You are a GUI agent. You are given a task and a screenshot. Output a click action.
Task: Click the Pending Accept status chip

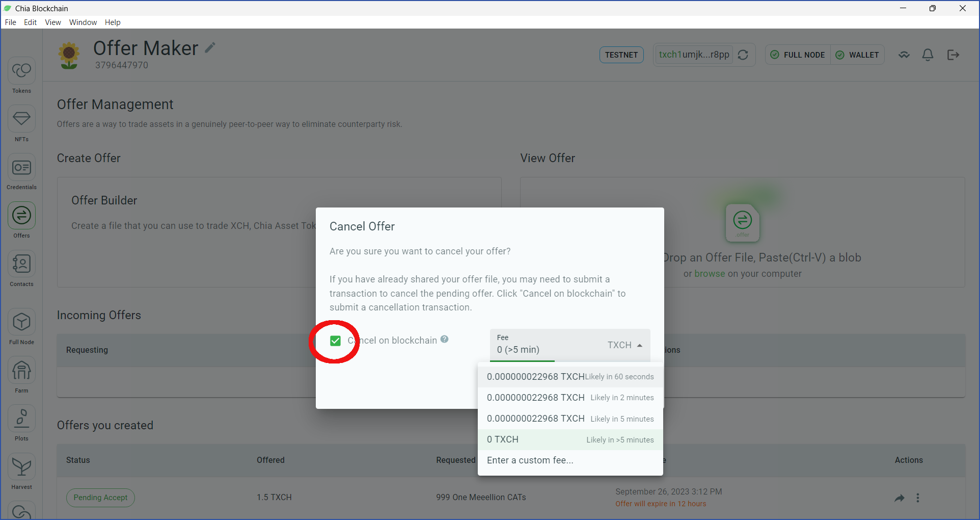click(100, 498)
